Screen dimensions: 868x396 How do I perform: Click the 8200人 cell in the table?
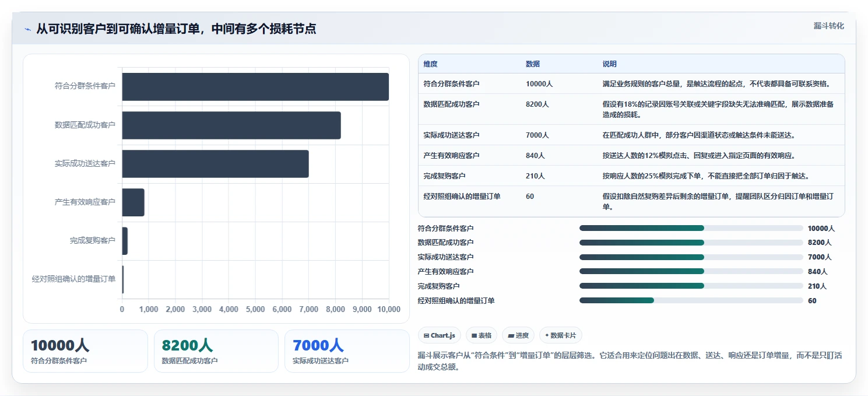(x=537, y=104)
